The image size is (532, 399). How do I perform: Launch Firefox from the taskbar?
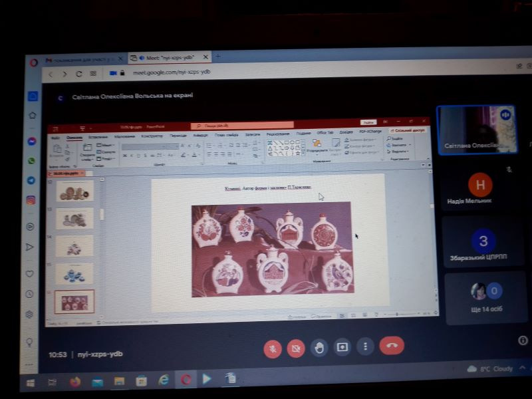pyautogui.click(x=75, y=382)
